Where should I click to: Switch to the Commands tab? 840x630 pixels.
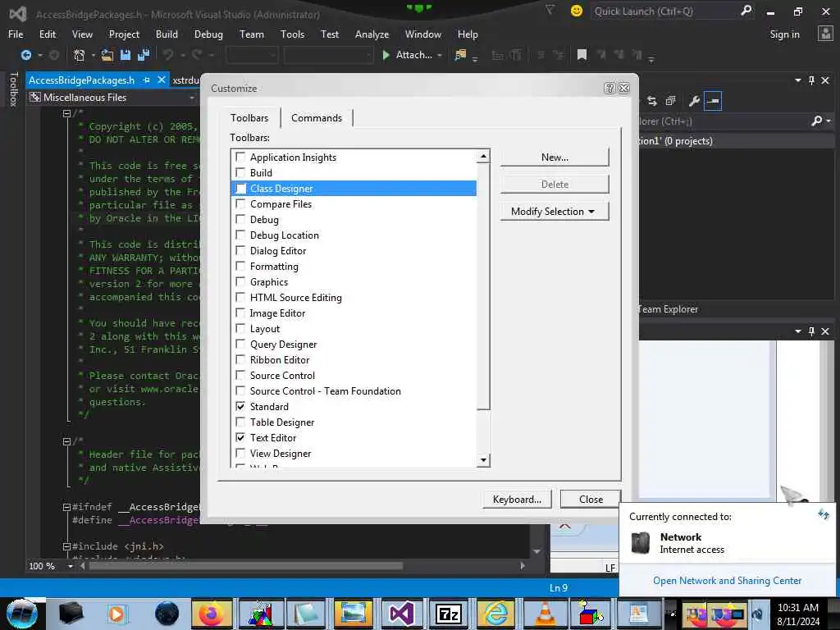point(317,118)
